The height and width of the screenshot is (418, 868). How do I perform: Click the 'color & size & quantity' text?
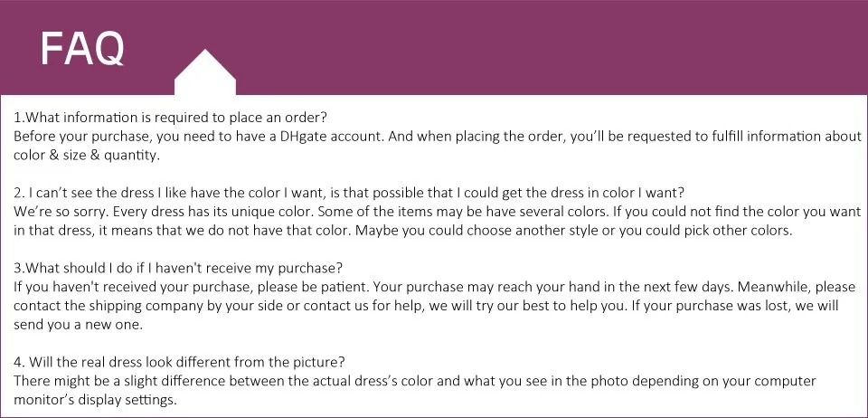coord(87,156)
